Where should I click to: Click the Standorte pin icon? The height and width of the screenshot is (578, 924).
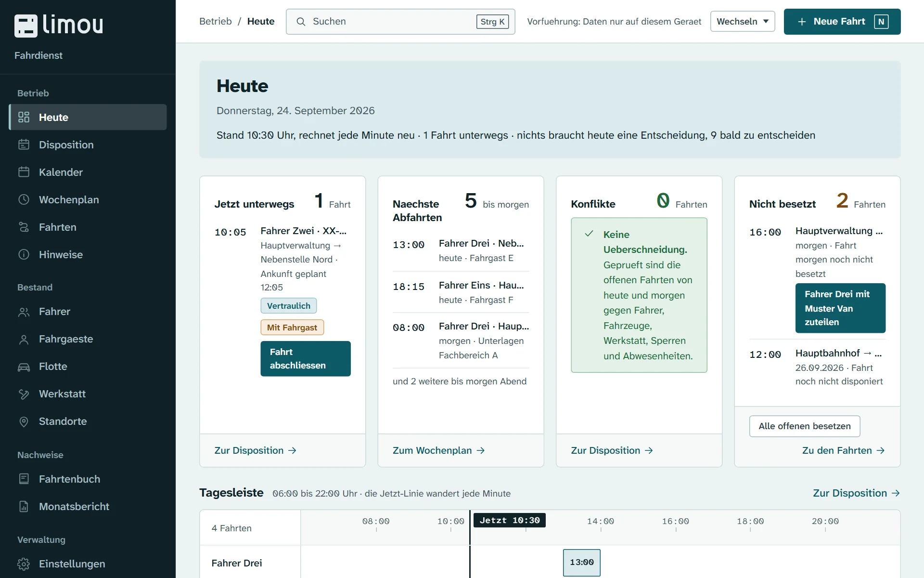click(24, 421)
